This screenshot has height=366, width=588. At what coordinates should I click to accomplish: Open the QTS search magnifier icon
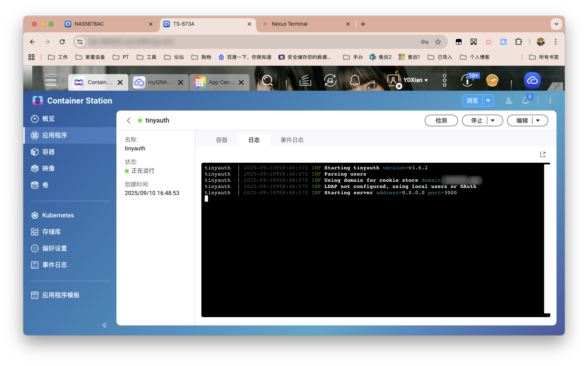tap(268, 80)
